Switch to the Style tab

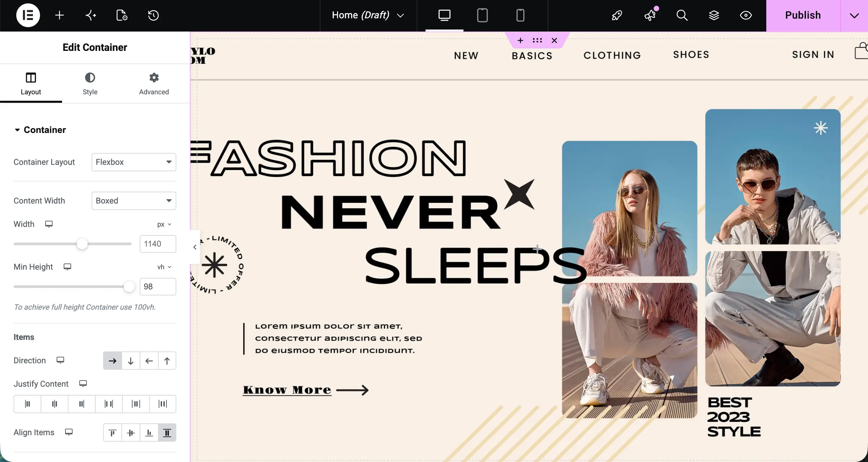pyautogui.click(x=90, y=84)
